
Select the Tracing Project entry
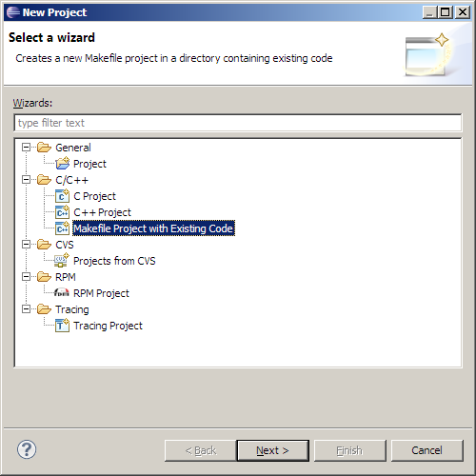[108, 326]
